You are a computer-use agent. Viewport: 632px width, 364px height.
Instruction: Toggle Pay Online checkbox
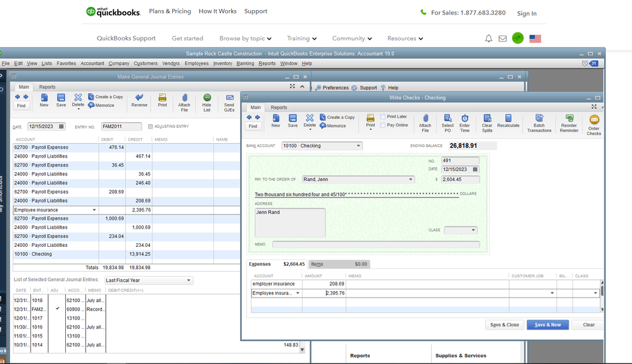(382, 125)
